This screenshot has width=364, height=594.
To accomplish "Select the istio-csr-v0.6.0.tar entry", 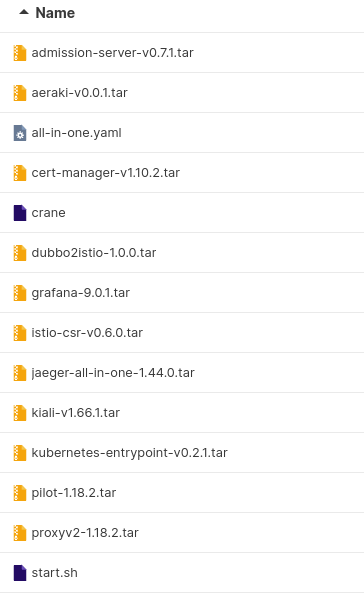I will [x=182, y=333].
